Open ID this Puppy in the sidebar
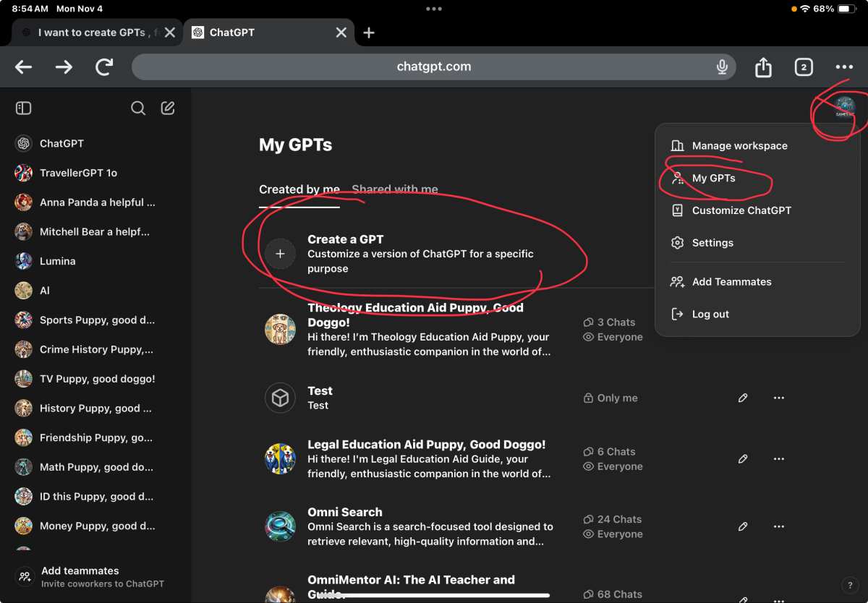The width and height of the screenshot is (868, 603). [x=96, y=496]
